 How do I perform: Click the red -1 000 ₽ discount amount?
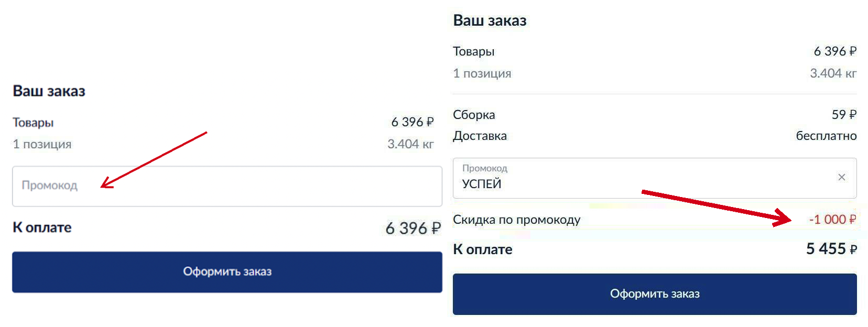tap(832, 220)
